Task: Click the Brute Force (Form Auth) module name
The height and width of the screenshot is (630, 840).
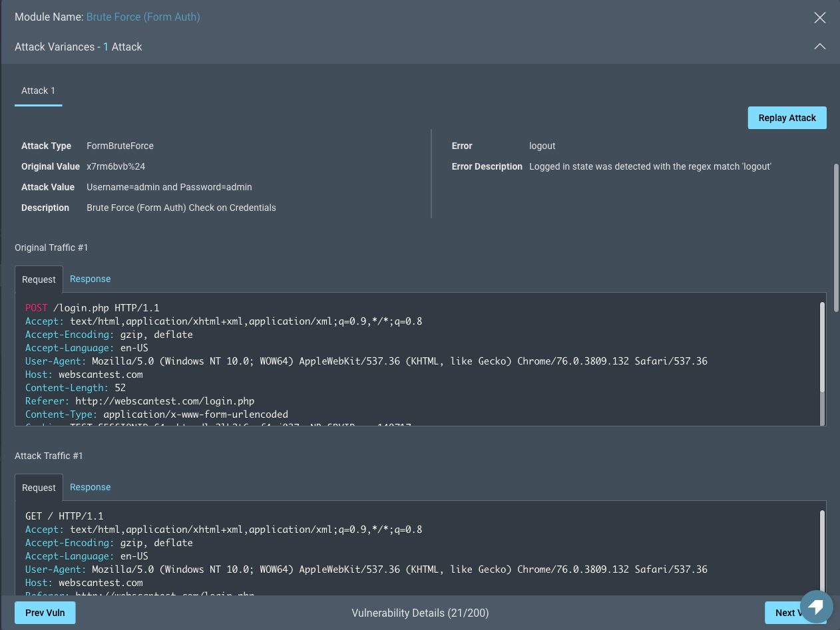Action: coord(143,17)
